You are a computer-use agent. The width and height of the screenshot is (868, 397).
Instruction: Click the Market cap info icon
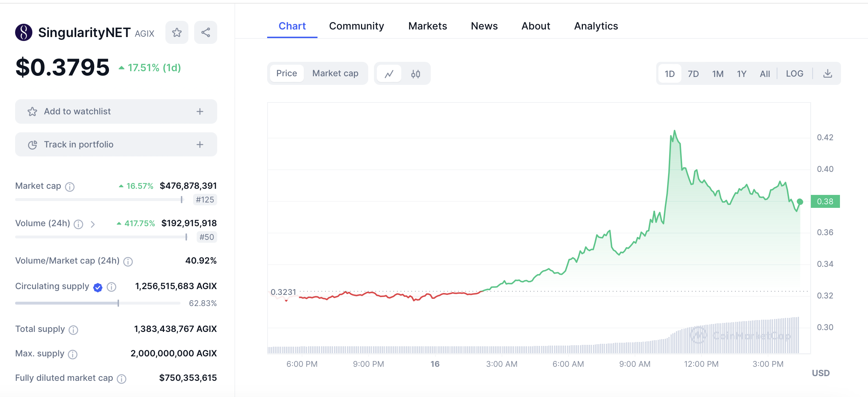tap(70, 187)
